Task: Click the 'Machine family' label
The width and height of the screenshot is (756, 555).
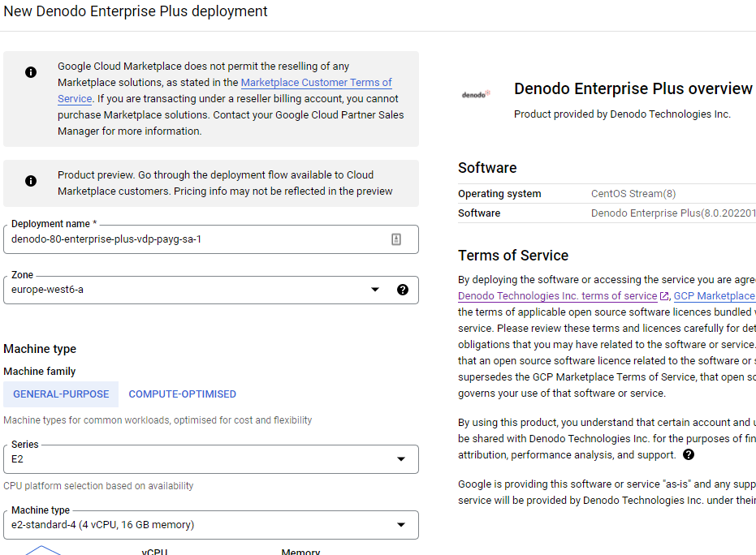Action: [x=40, y=372]
